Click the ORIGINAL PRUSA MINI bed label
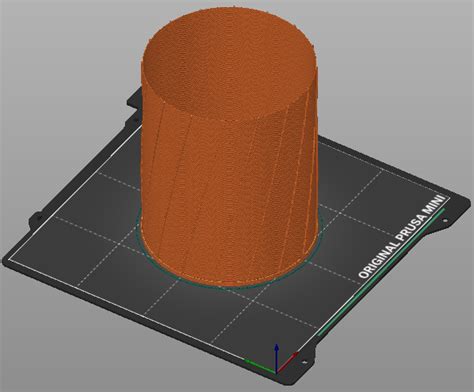This screenshot has height=392, width=474. pyautogui.click(x=401, y=237)
